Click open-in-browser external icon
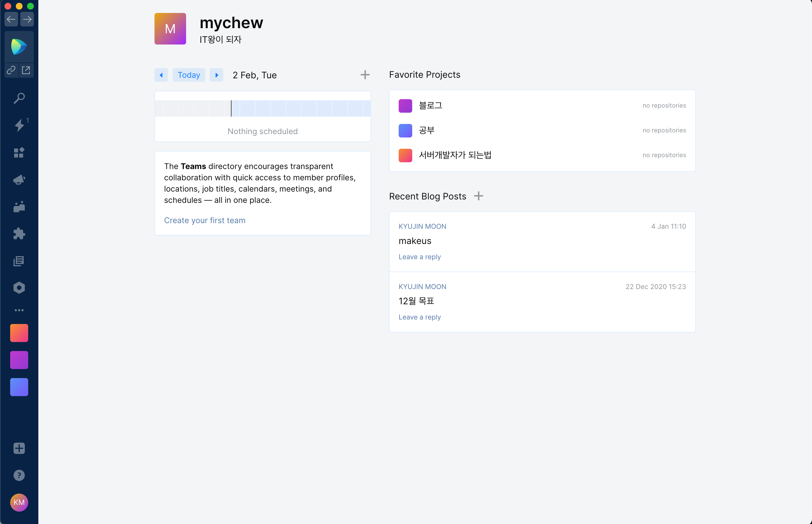 [x=26, y=70]
